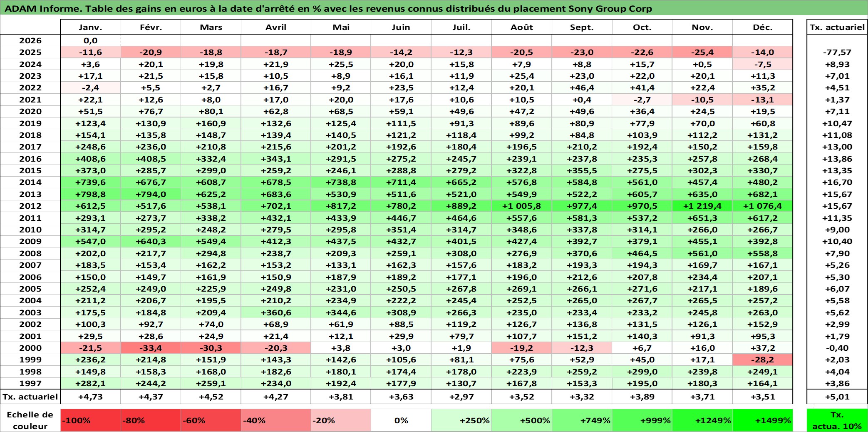This screenshot has height=432, width=868.
Task: Select the Déc. column header
Action: click(x=763, y=27)
